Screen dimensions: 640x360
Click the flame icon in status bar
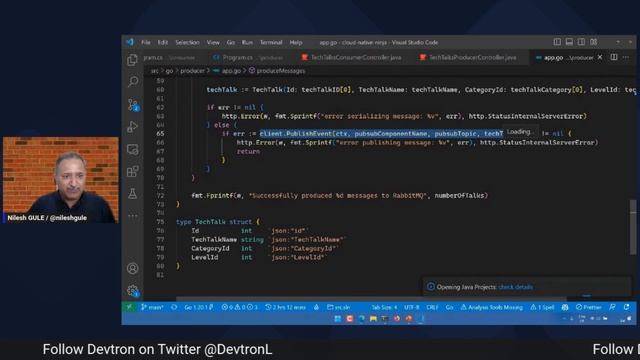(316, 307)
